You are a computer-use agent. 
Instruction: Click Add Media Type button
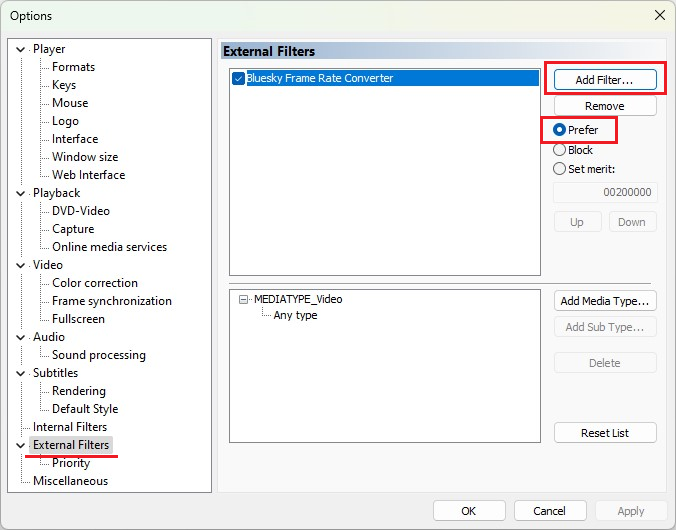(x=605, y=301)
